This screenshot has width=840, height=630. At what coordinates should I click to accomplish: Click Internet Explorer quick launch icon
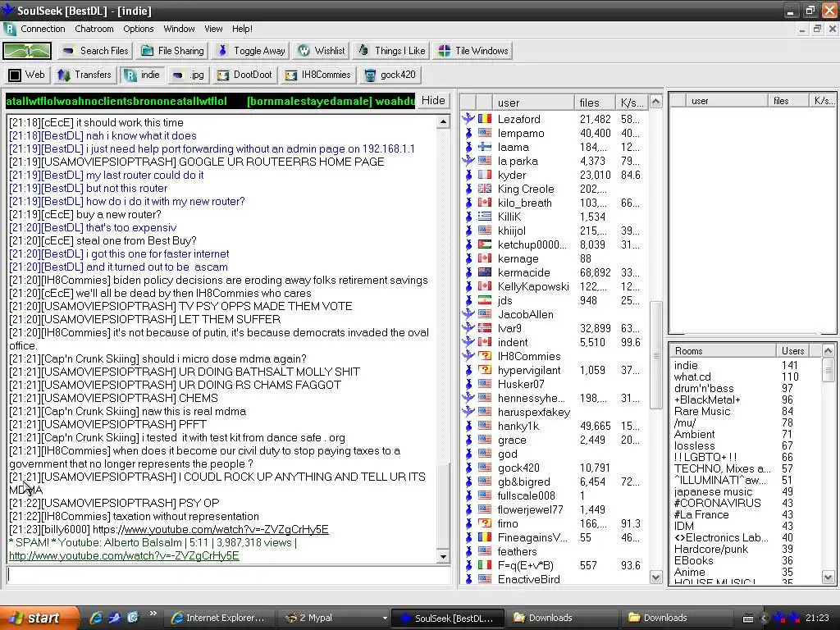(96, 618)
